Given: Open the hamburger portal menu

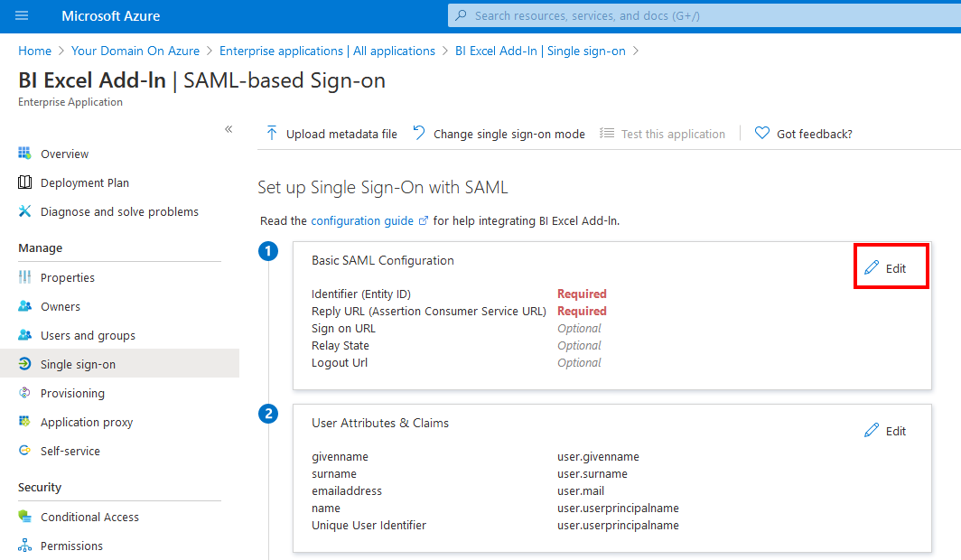Looking at the screenshot, I should pos(22,15).
